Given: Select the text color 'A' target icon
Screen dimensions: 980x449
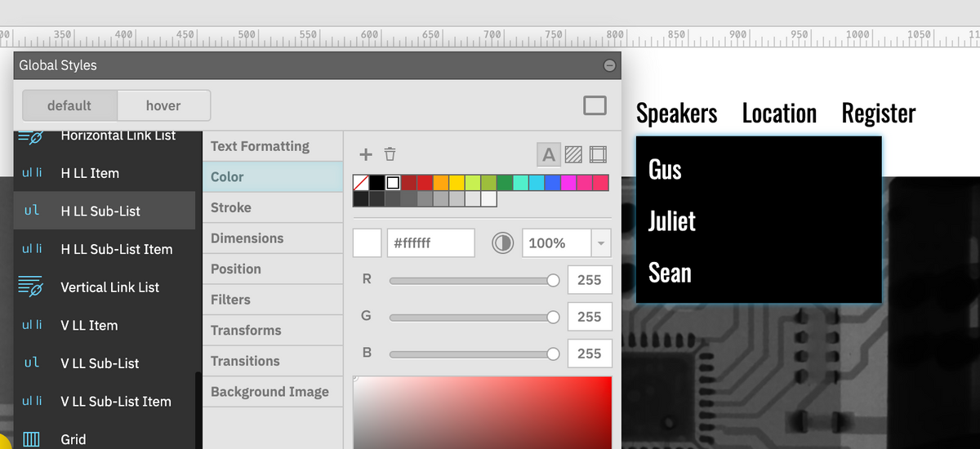Looking at the screenshot, I should pos(549,154).
